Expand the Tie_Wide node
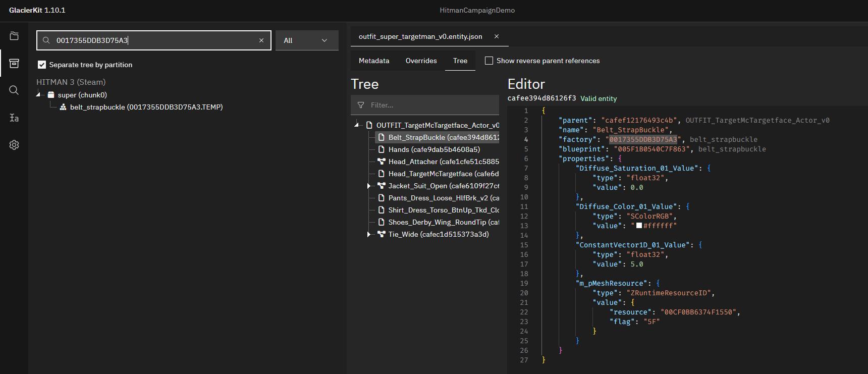868x374 pixels. 369,234
